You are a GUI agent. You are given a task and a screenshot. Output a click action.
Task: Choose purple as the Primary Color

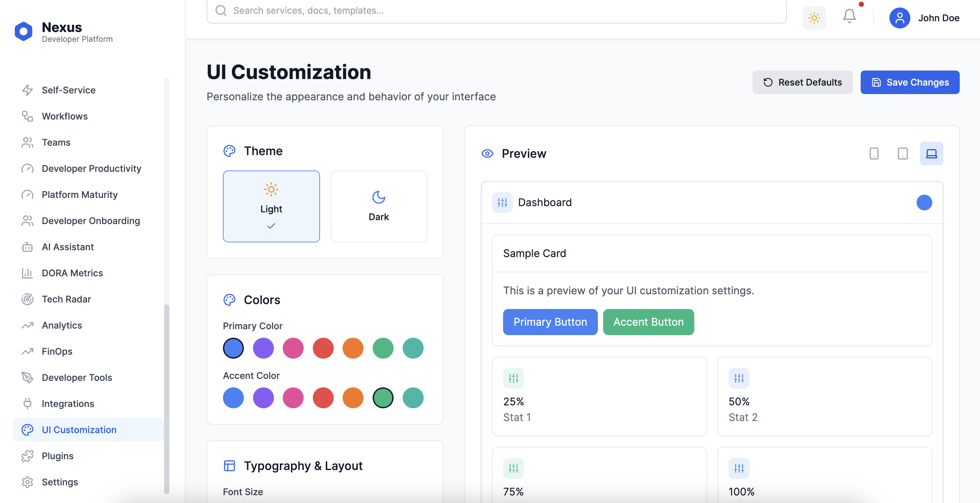263,348
